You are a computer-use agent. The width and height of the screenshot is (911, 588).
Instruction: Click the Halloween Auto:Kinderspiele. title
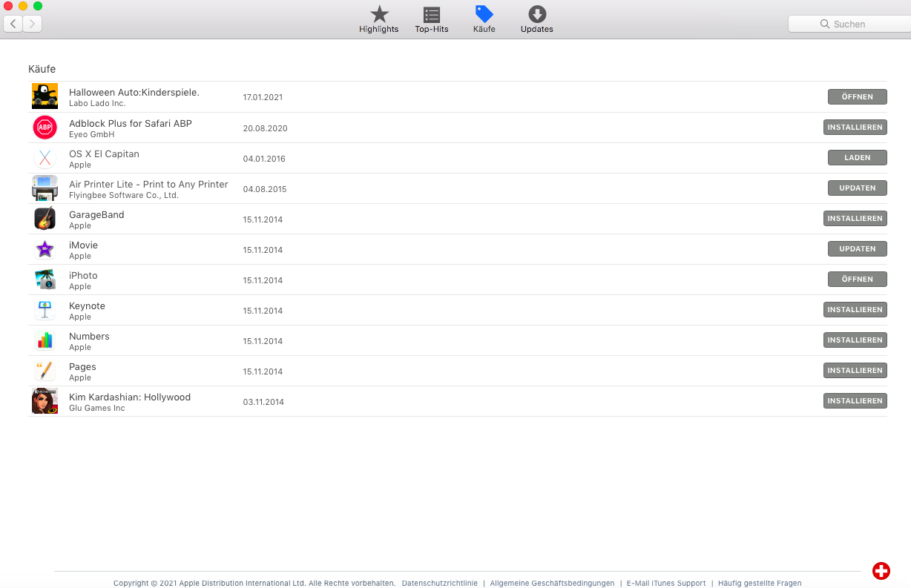pos(134,93)
